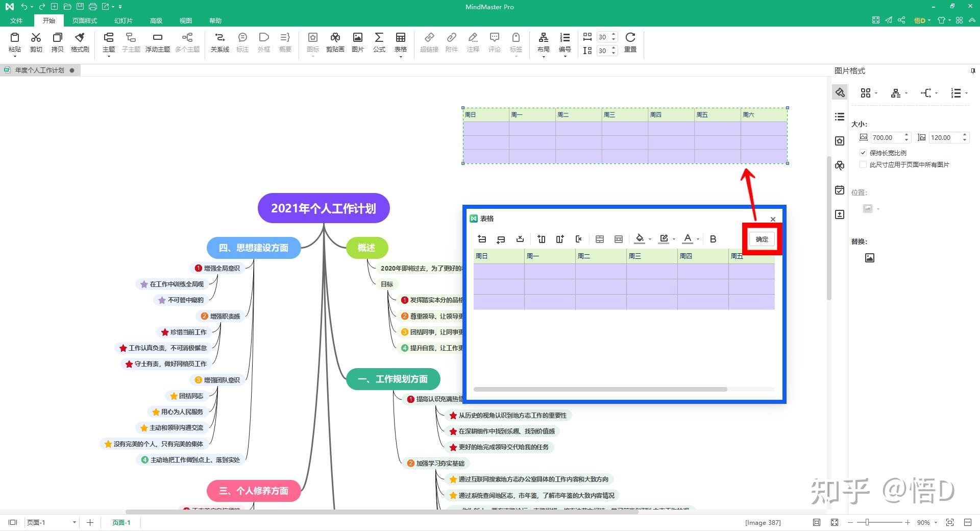Insert column left in 表格 dialog
The height and width of the screenshot is (531, 980).
click(x=542, y=239)
